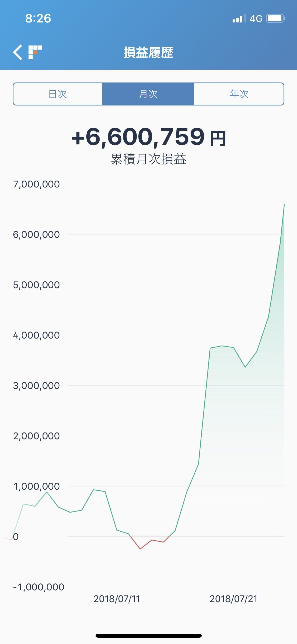Tap the 損益履歴 page title
297x644 pixels.
[x=148, y=52]
